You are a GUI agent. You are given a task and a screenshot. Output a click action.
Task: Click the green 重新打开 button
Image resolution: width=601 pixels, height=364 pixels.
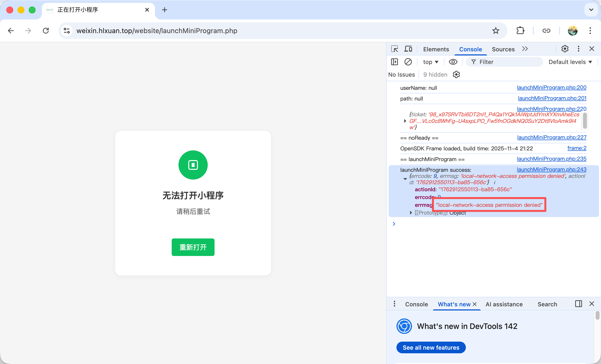[193, 247]
